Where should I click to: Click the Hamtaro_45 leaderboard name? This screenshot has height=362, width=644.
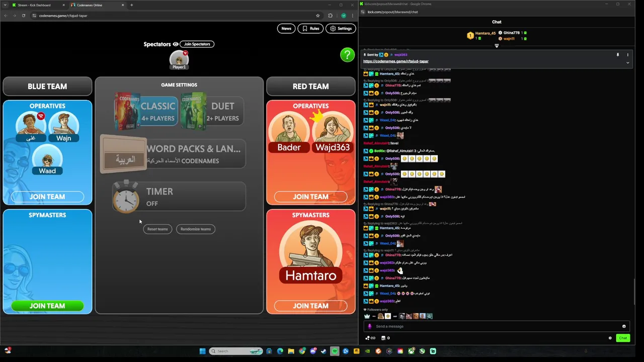[x=485, y=33]
